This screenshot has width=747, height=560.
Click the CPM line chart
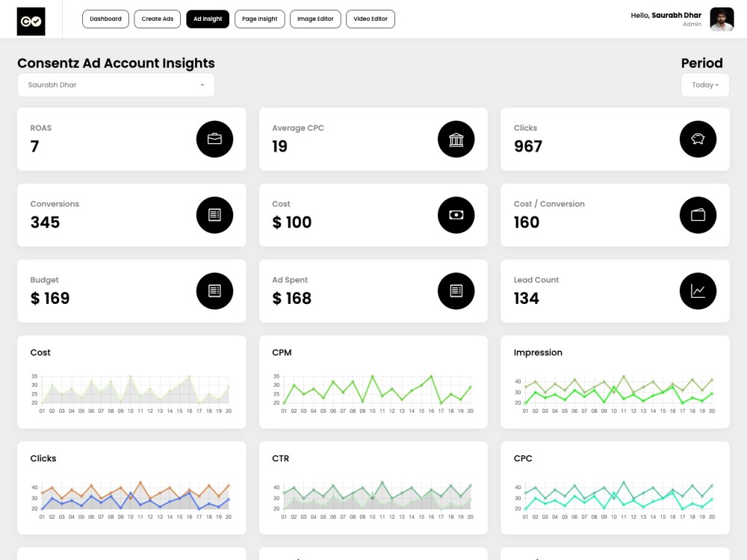coord(373,393)
